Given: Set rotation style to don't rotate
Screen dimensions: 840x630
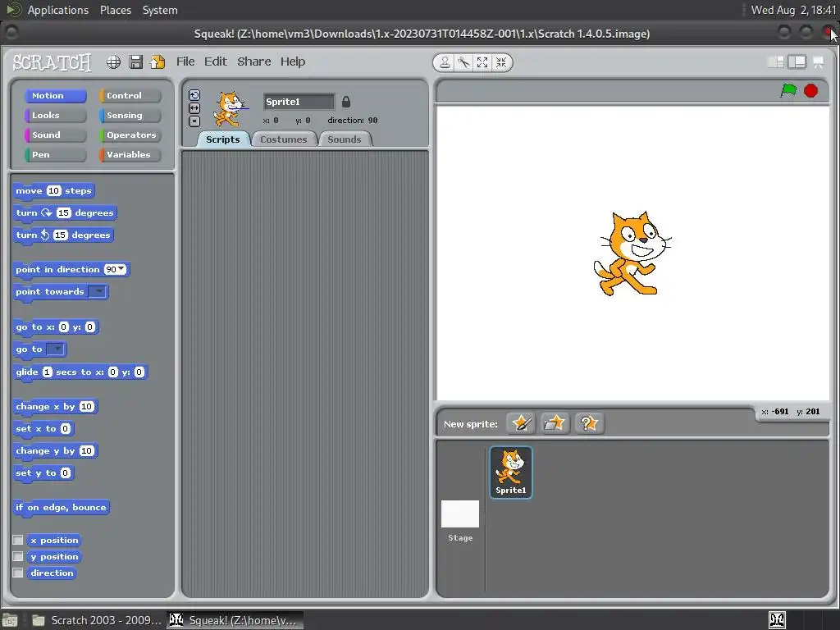Looking at the screenshot, I should click(194, 121).
